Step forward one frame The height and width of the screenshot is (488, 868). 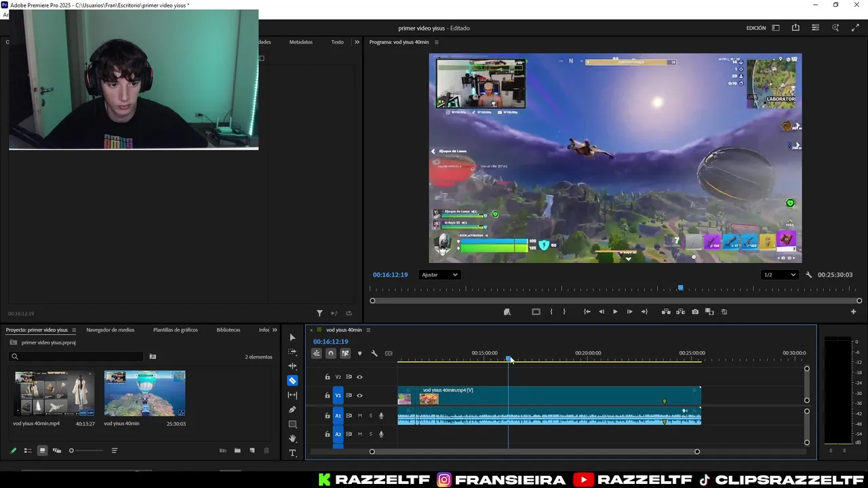click(629, 312)
